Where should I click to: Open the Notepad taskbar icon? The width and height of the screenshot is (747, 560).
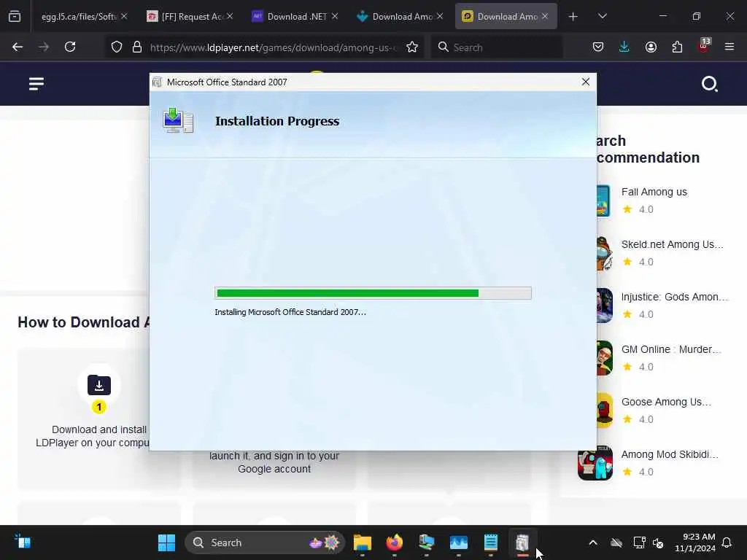point(491,542)
